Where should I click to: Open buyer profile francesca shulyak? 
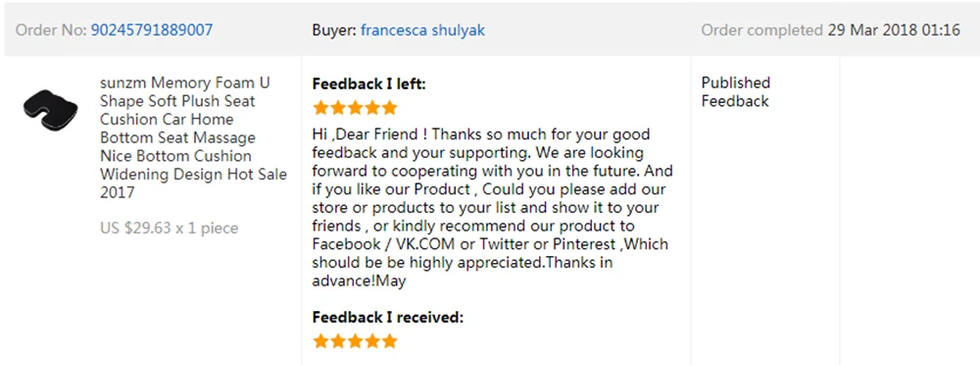coord(422,30)
